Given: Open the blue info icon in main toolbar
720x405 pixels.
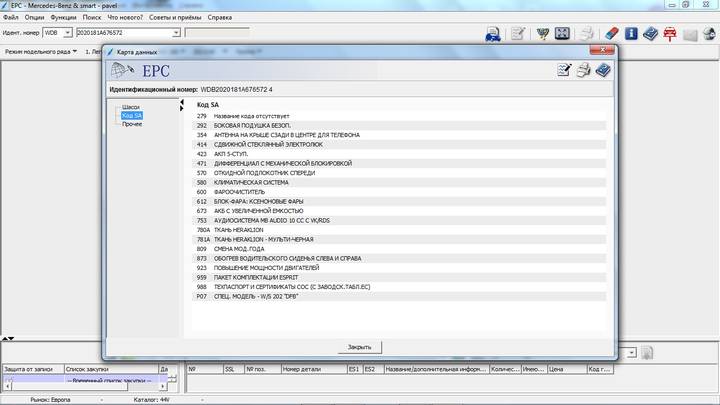Looking at the screenshot, I should click(x=631, y=33).
